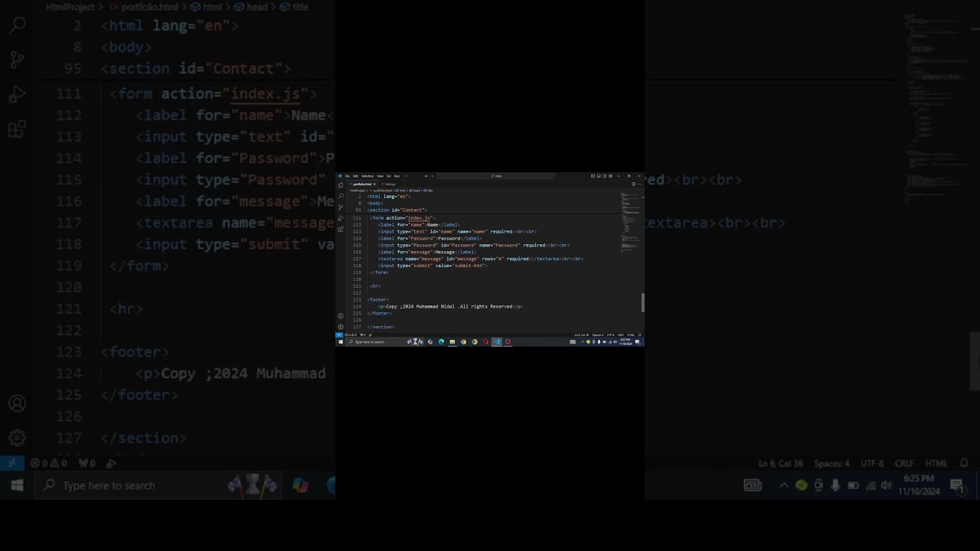Click Spaces: 4 in centered status bar
Image resolution: width=980 pixels, height=551 pixels.
(598, 334)
